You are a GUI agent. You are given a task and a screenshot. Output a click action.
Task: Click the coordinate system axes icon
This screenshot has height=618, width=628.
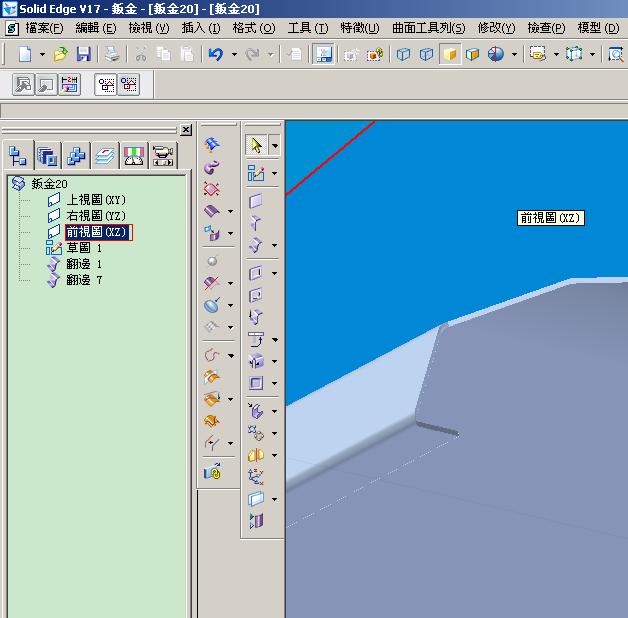[256, 477]
